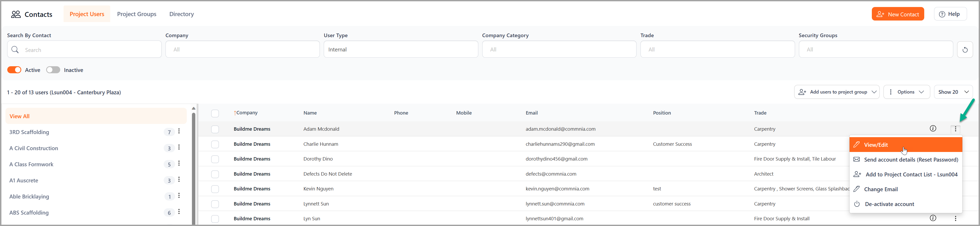Screen dimensions: 980x226
Task: Click the power icon beside De-activate account
Action: tap(857, 204)
